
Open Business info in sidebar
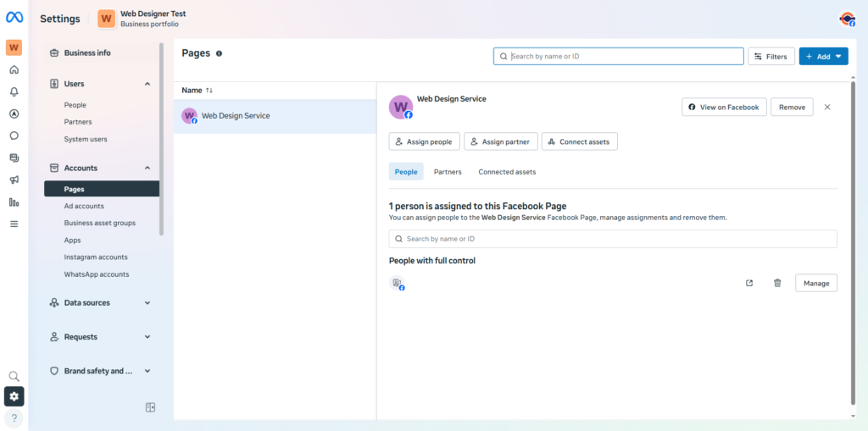click(x=102, y=53)
